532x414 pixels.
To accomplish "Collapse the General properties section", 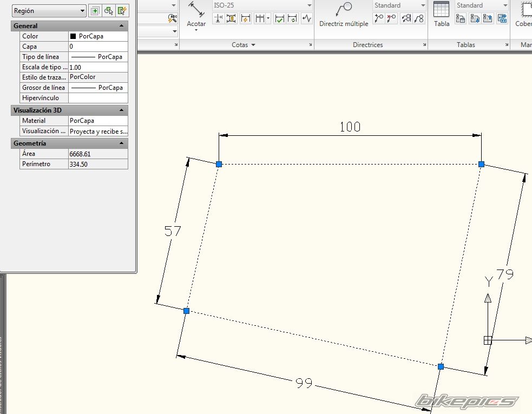I will click(121, 26).
